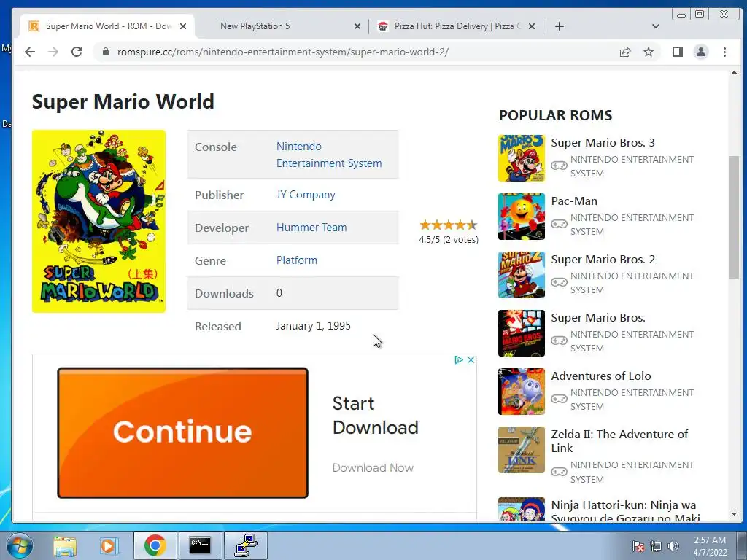Open the Adventures of Lolo ROM link
Screen dimensions: 747x560
click(601, 376)
